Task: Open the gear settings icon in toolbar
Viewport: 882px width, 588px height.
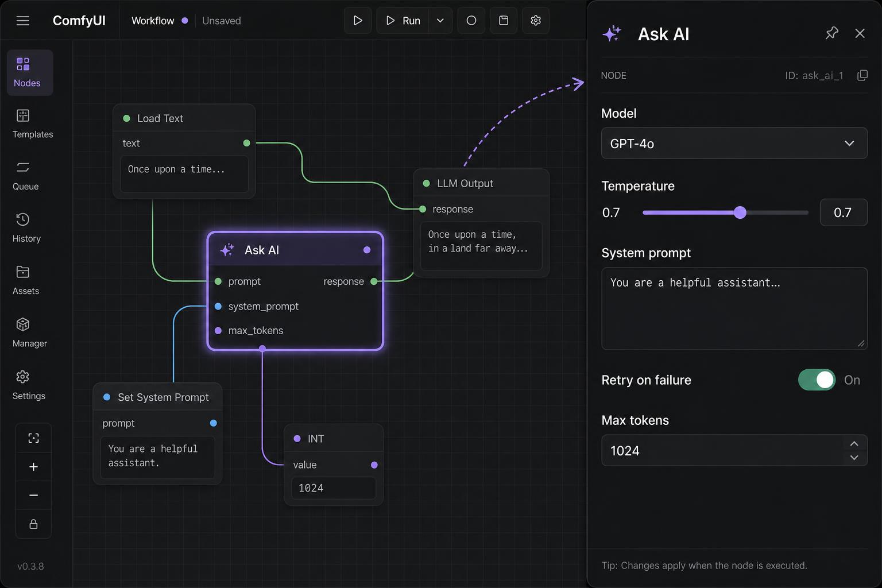Action: pos(536,21)
